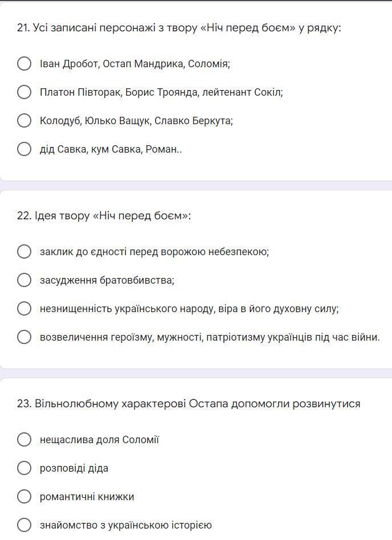The width and height of the screenshot is (392, 540).
Task: Click the label text 'засудження братовбивства;'
Action: (x=107, y=280)
